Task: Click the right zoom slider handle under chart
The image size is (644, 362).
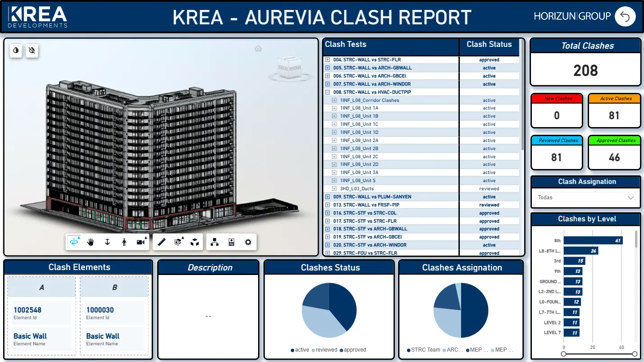Action: [x=635, y=354]
